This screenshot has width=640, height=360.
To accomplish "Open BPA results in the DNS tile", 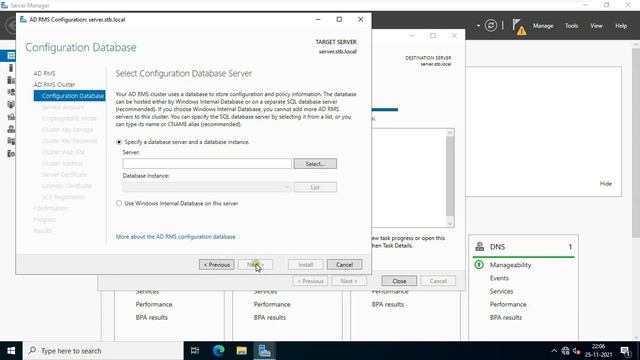I will click(506, 317).
